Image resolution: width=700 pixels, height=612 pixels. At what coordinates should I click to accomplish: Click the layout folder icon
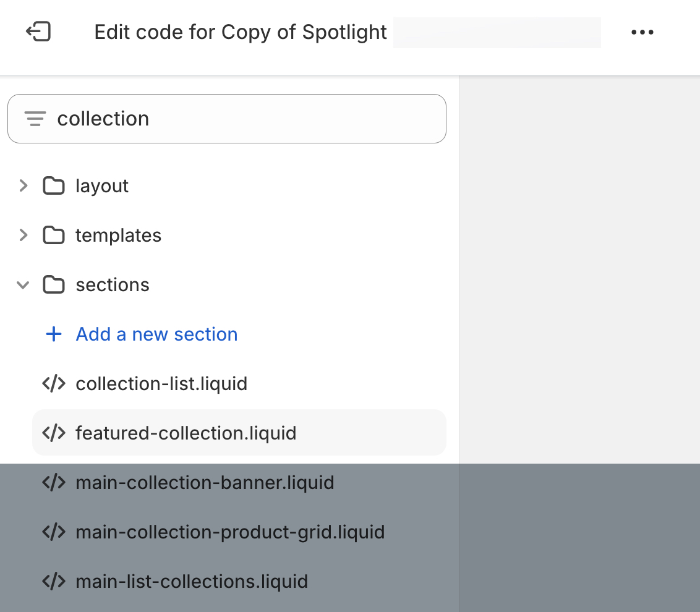click(x=54, y=185)
